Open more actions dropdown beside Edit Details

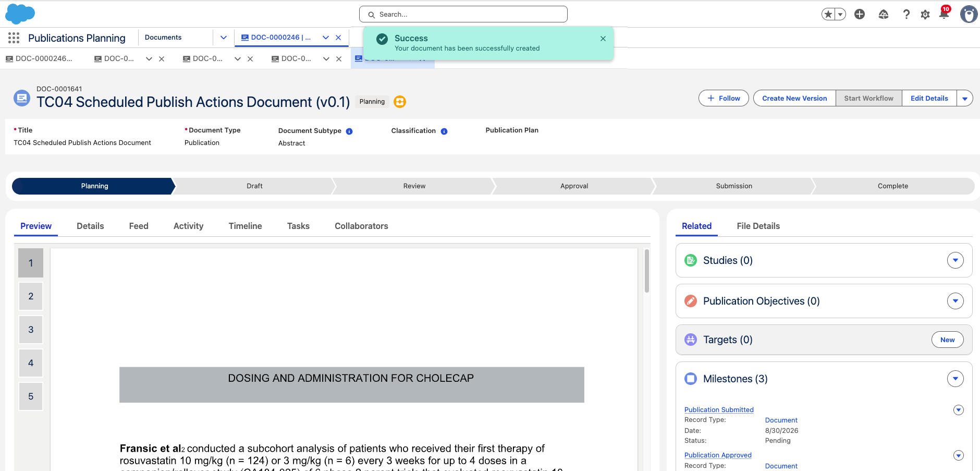[x=965, y=98]
